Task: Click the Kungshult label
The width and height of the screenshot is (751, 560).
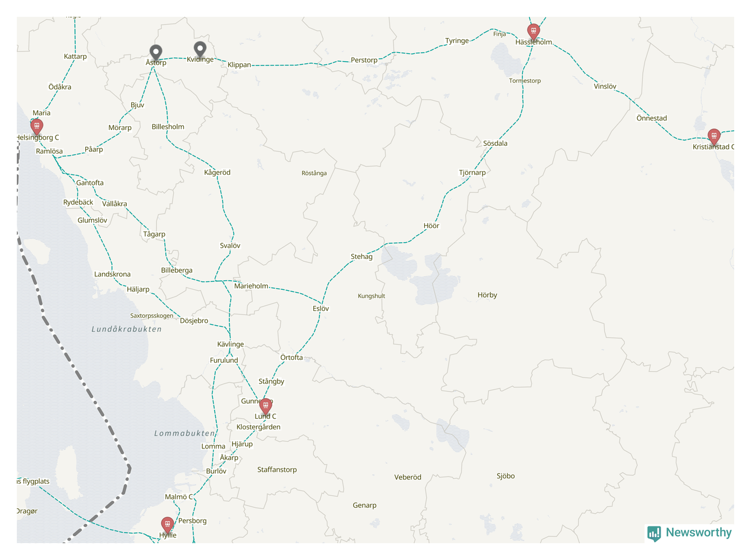Action: click(371, 296)
